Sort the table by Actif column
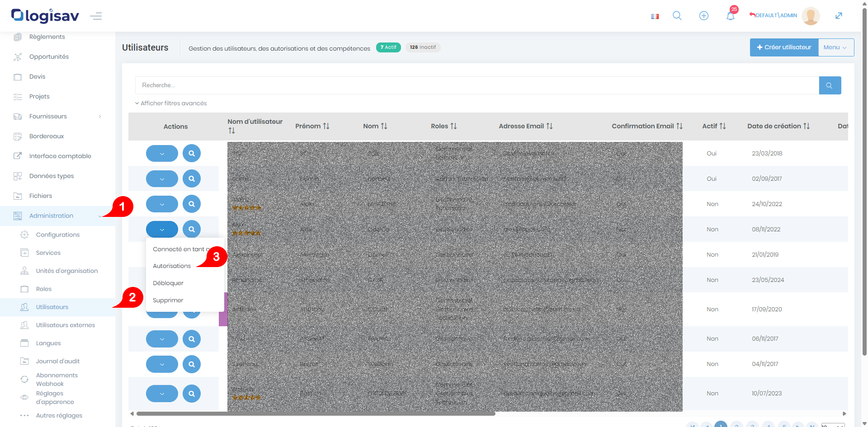 (x=714, y=126)
